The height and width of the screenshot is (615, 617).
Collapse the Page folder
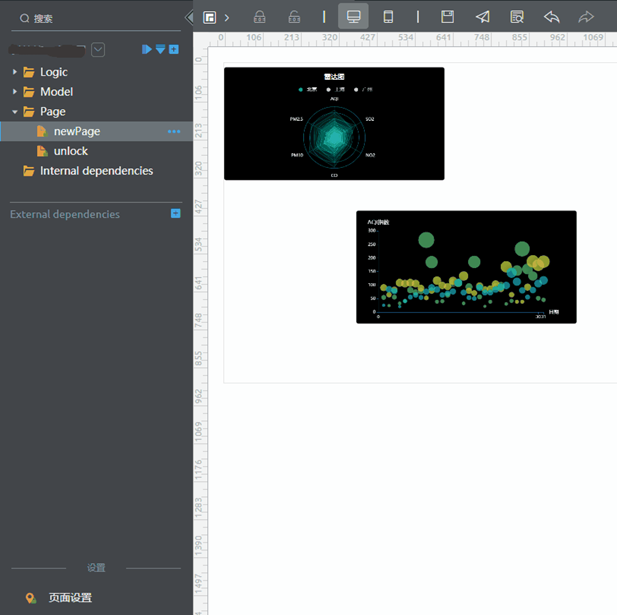coord(15,112)
